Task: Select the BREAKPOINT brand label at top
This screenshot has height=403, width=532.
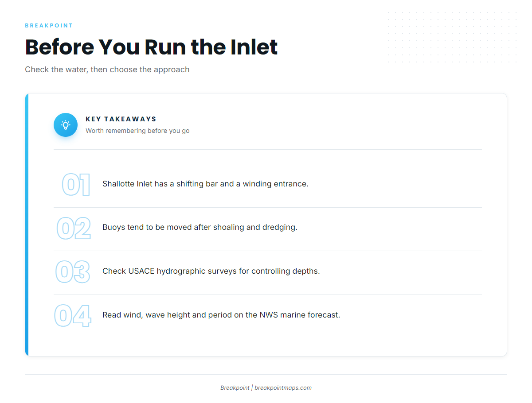Action: pos(49,26)
